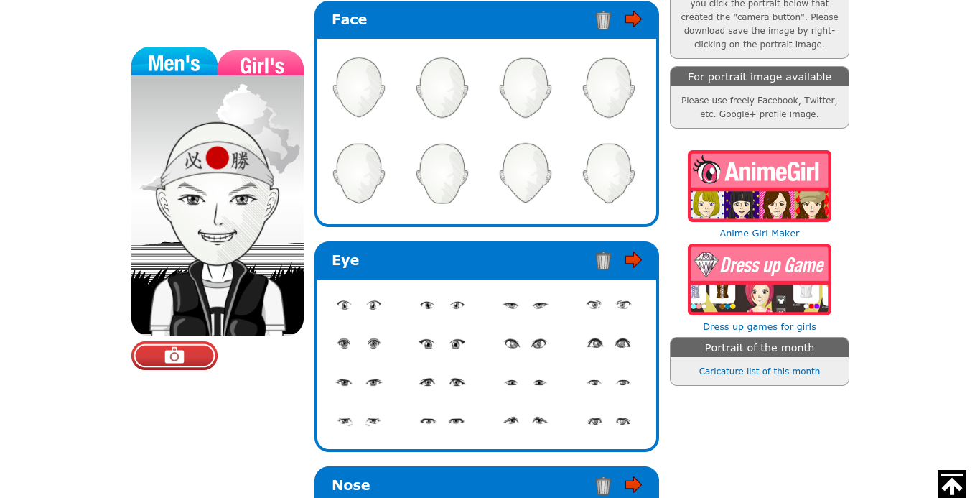Click the red camera button below portrait
The width and height of the screenshot is (980, 498).
(x=174, y=356)
